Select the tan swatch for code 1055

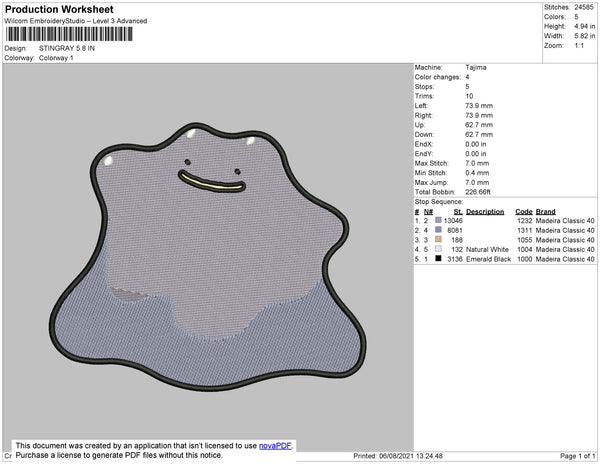[x=439, y=239]
